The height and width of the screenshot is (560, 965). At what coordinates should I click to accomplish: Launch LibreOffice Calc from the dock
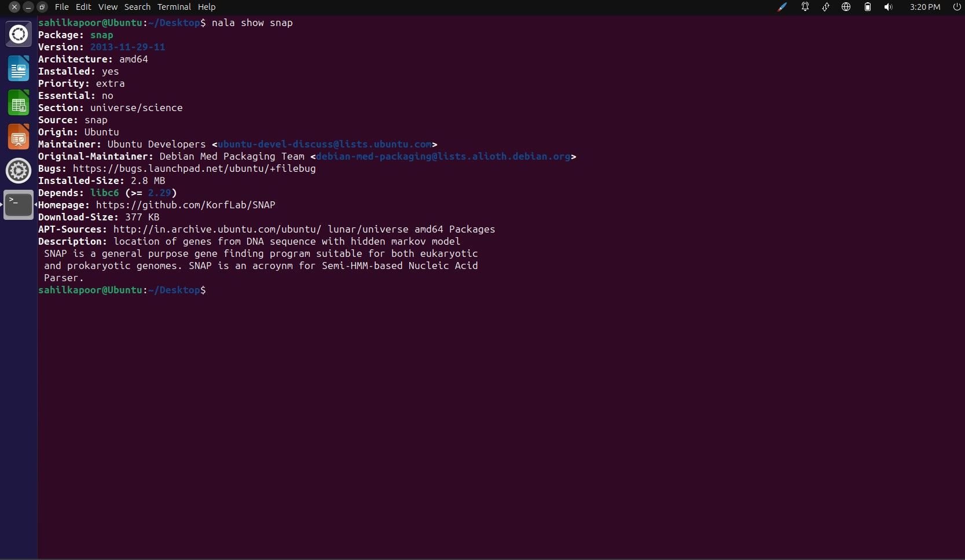coord(19,102)
